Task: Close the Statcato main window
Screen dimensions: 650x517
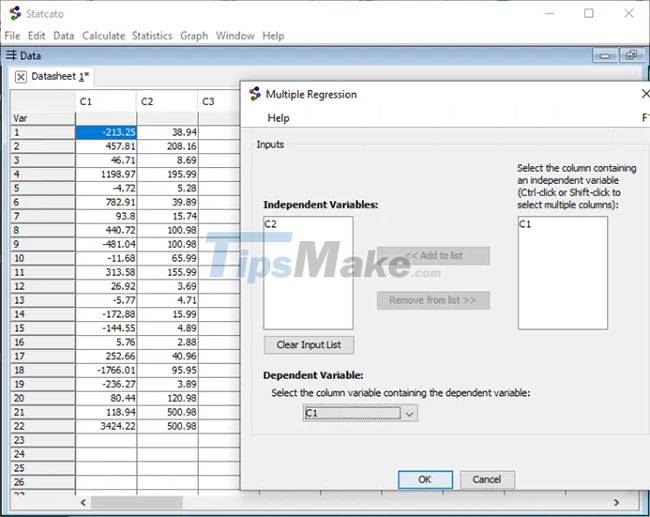Action: pyautogui.click(x=629, y=13)
